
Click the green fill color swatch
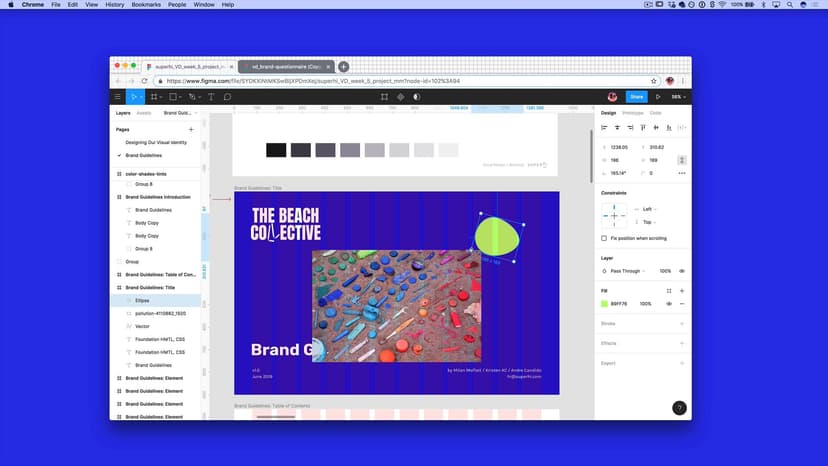coord(604,303)
